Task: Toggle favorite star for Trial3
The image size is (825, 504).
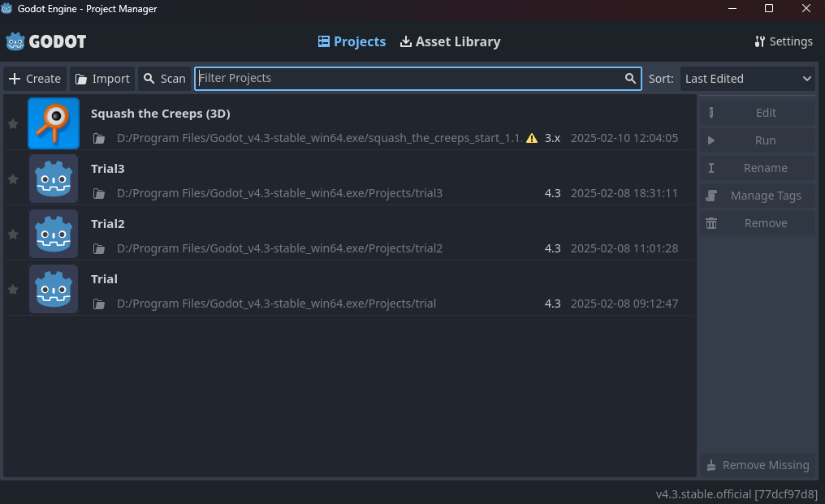Action: 13,179
